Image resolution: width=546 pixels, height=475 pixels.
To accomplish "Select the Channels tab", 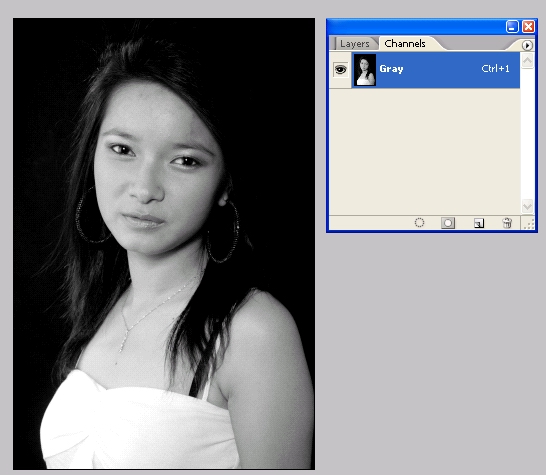I will (x=405, y=44).
